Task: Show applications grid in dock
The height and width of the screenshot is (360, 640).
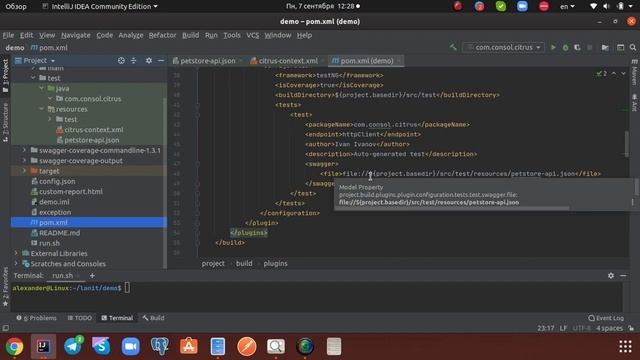Action: point(625,347)
